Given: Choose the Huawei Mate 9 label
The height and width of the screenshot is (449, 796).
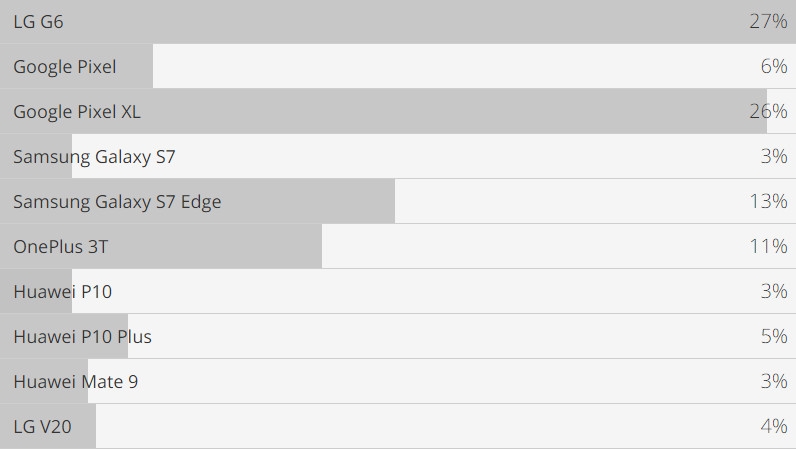Looking at the screenshot, I should (x=76, y=382).
